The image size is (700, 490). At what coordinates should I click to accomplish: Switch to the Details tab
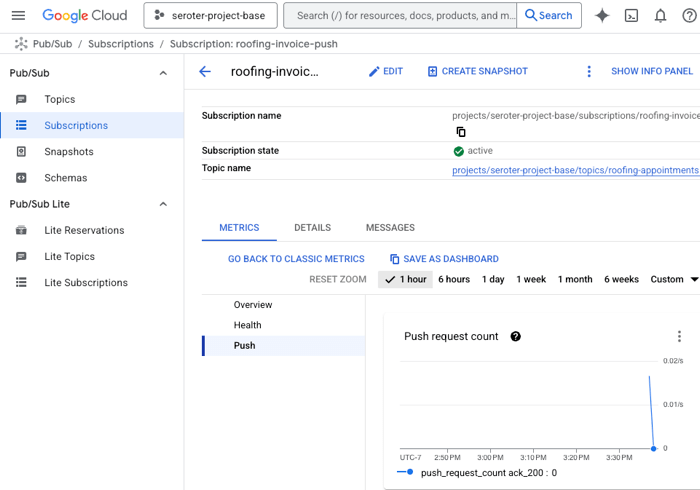(x=312, y=227)
